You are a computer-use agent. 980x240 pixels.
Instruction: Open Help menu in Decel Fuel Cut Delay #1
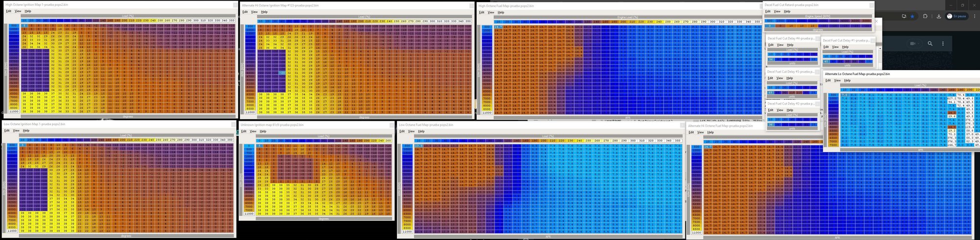point(845,47)
